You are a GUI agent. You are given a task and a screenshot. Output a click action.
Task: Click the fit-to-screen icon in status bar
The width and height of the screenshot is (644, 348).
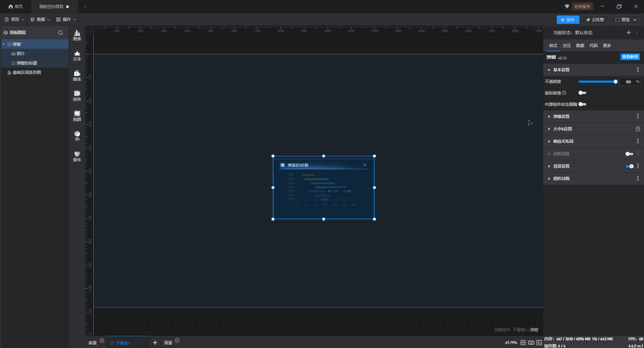[523, 343]
